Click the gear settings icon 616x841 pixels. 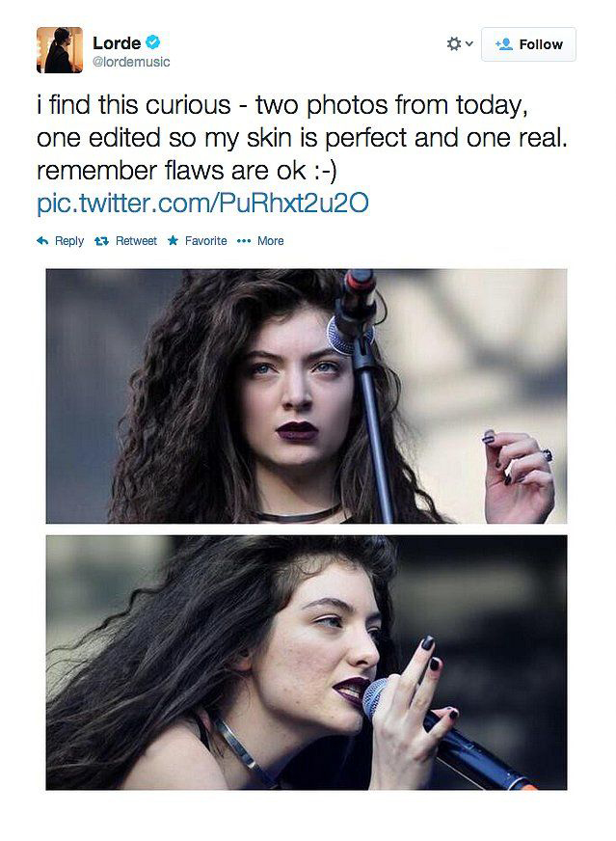tap(453, 44)
